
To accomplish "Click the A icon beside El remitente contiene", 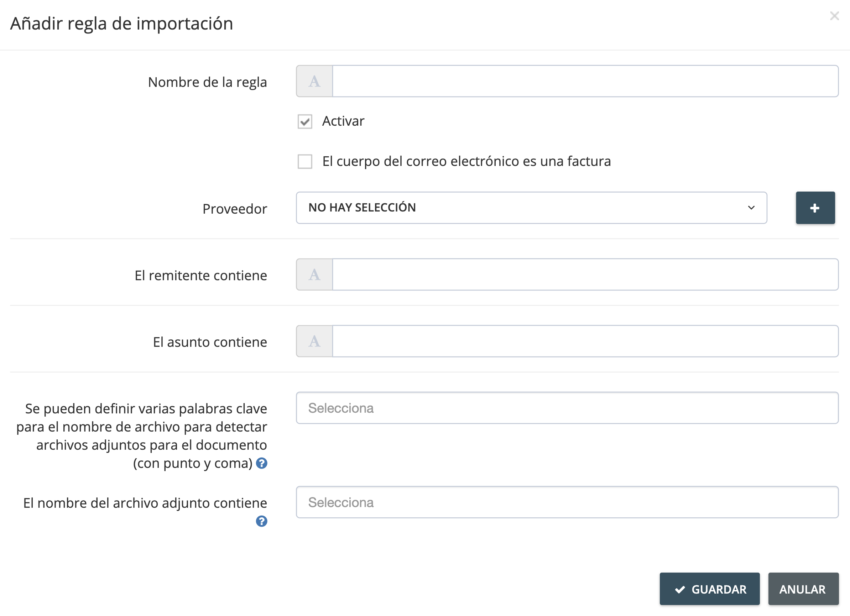I will pyautogui.click(x=314, y=275).
